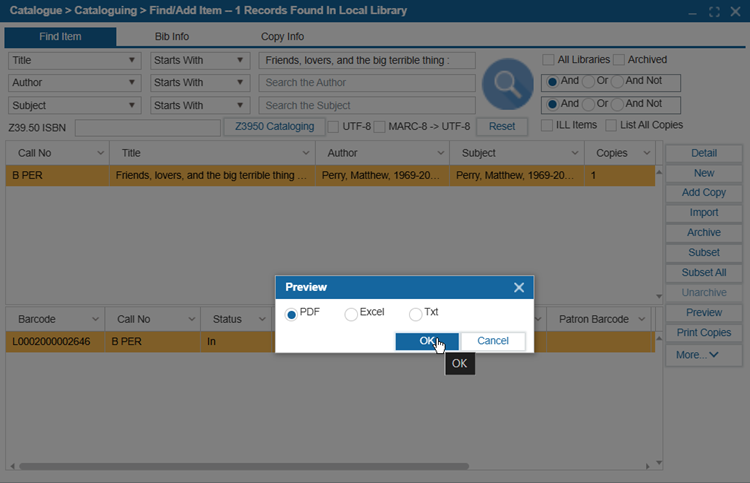Image resolution: width=750 pixels, height=483 pixels.
Task: Open Title column header chevron
Action: [306, 153]
